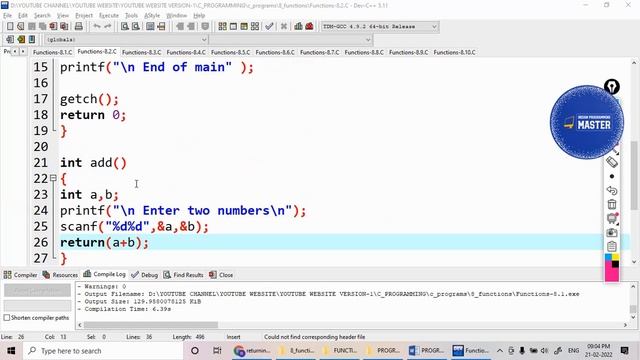Enable Shorten compiler paths checkbox
The image size is (640, 360).
[x=7, y=318]
